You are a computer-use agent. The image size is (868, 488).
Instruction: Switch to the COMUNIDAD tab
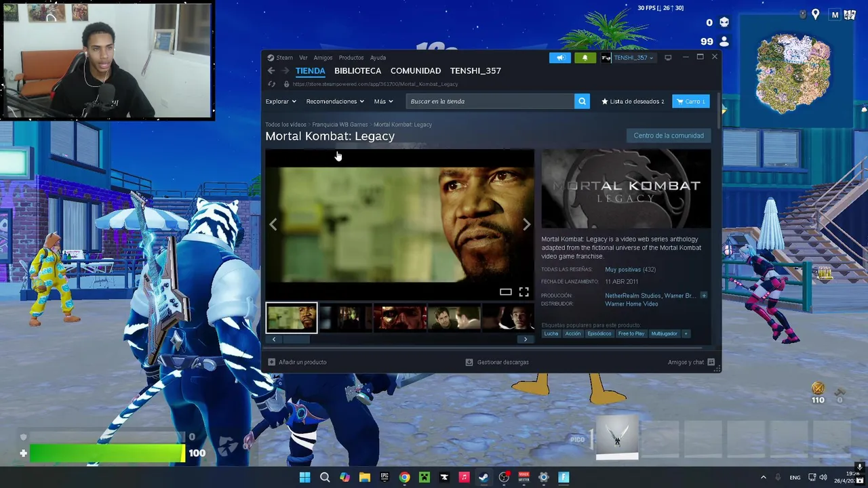tap(416, 70)
